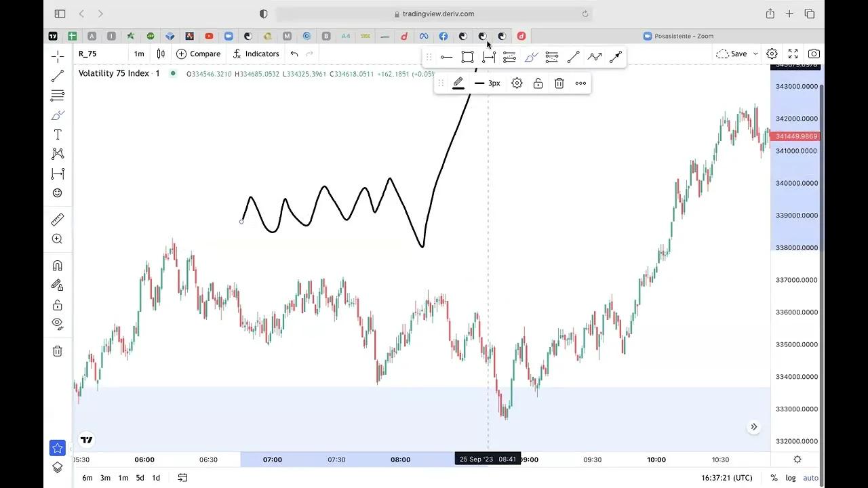
Task: Open the pencil color picker for the drawing
Action: 458,83
